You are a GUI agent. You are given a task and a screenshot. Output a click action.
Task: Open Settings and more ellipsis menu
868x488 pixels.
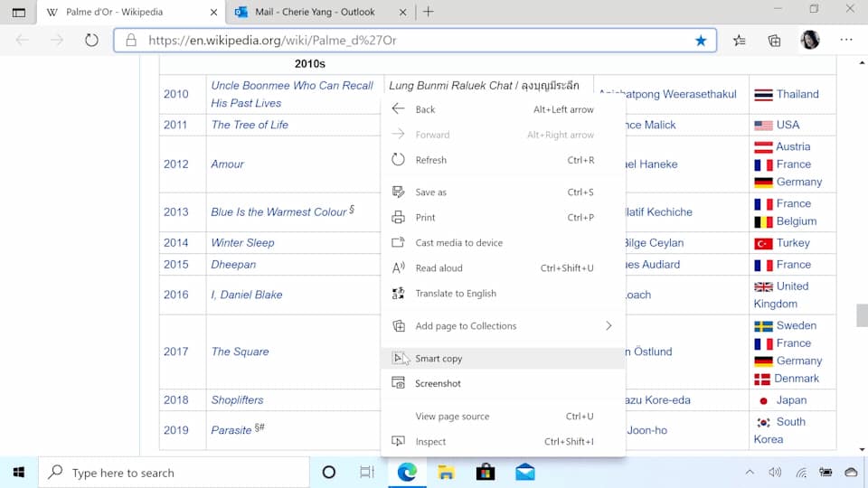846,40
